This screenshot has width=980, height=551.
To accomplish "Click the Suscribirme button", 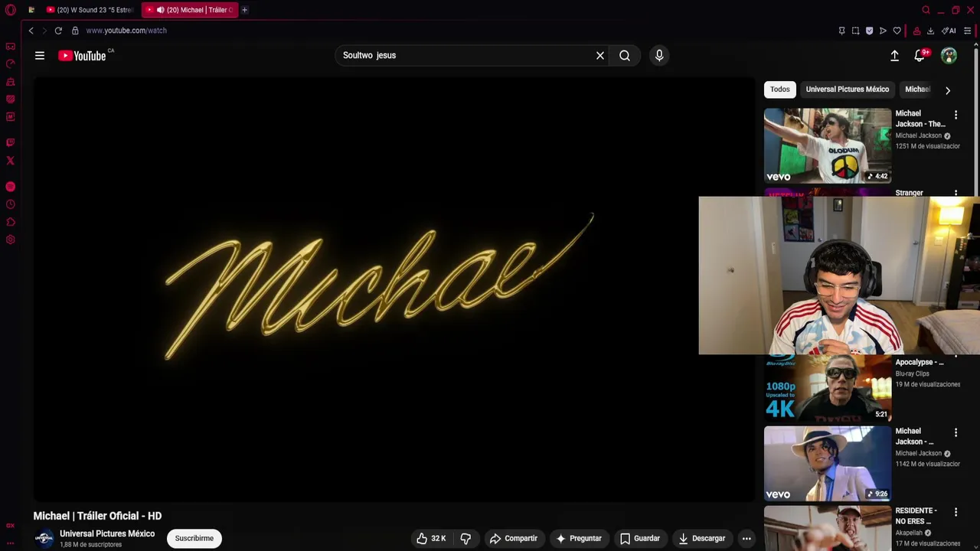I will pos(194,538).
